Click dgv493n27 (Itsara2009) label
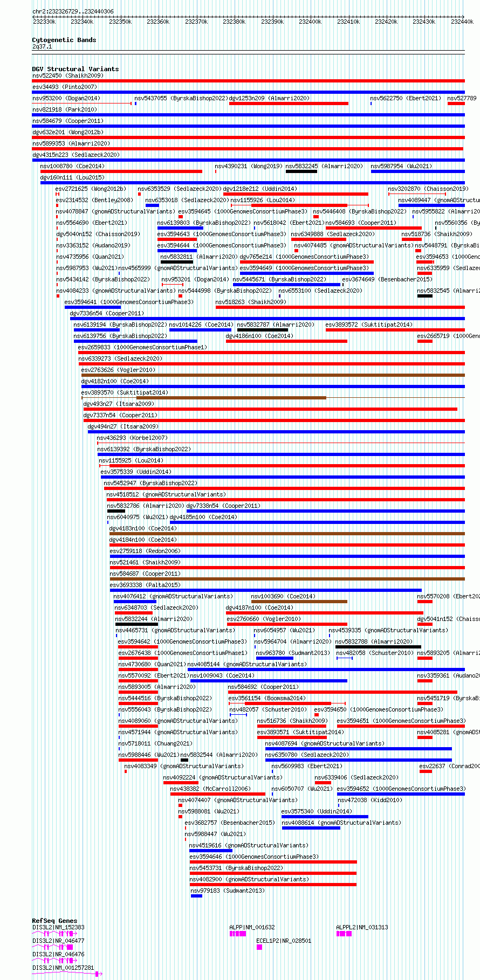Viewport: 480px width, 980px height. point(119,404)
